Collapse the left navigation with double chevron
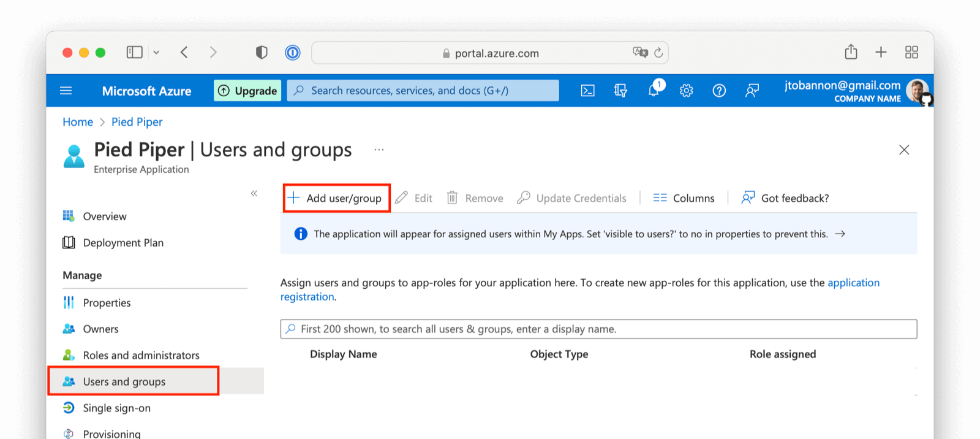The width and height of the screenshot is (980, 439). click(x=254, y=194)
